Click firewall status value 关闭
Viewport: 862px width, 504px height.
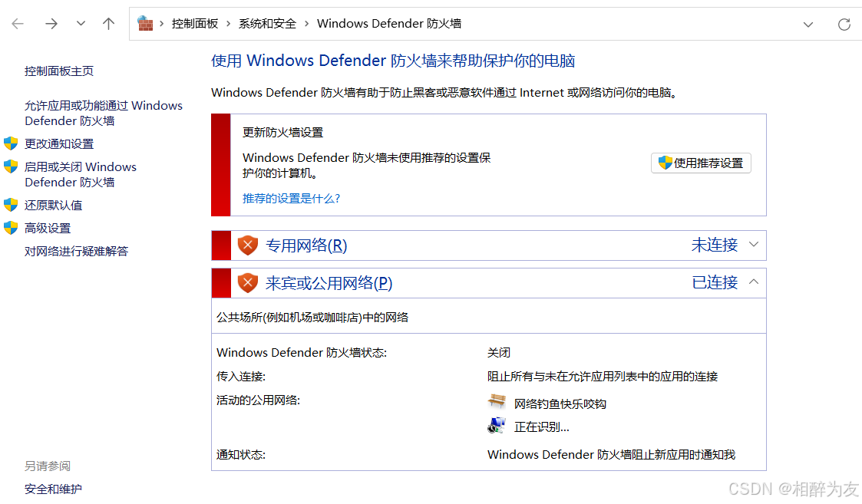pyautogui.click(x=499, y=353)
